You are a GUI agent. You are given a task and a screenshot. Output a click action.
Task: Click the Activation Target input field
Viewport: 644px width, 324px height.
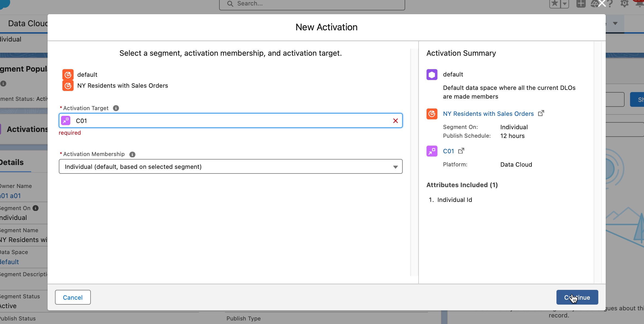(231, 121)
